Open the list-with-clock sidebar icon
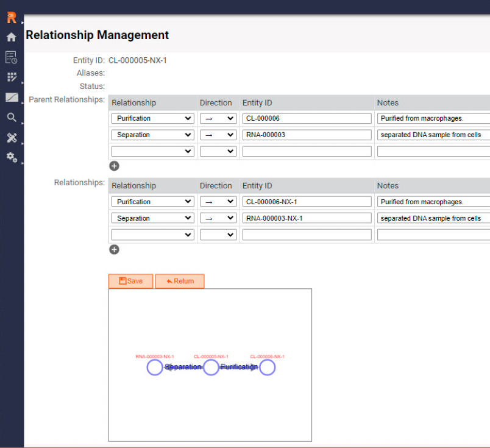The height and width of the screenshot is (448, 490). tap(11, 57)
